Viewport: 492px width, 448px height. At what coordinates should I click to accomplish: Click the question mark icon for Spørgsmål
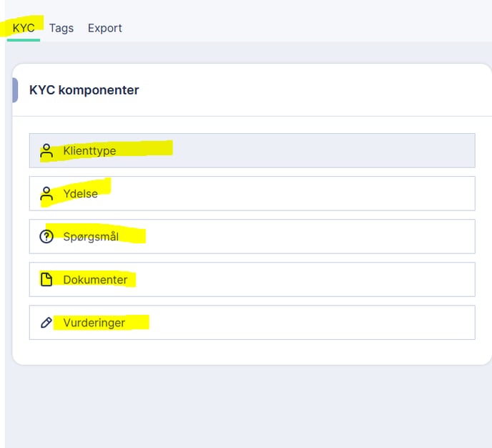coord(46,237)
